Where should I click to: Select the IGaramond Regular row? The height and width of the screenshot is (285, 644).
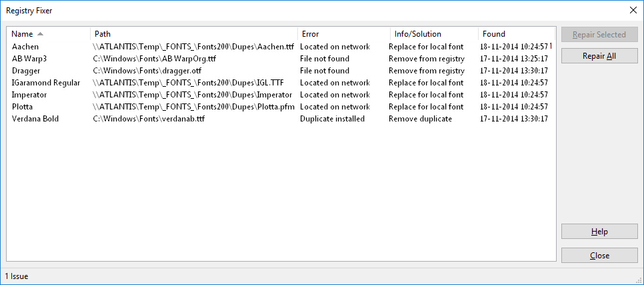281,83
